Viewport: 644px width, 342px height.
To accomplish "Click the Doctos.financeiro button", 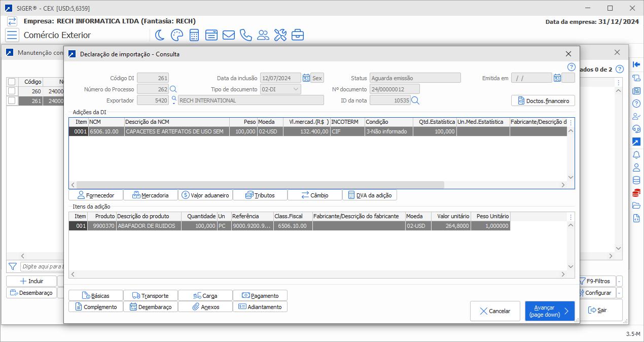I will point(543,101).
